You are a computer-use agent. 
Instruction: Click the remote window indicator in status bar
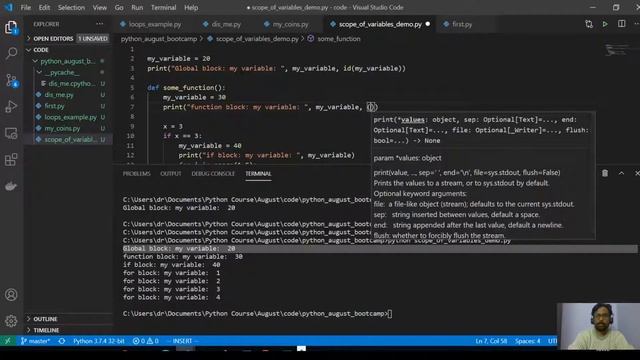point(8,341)
